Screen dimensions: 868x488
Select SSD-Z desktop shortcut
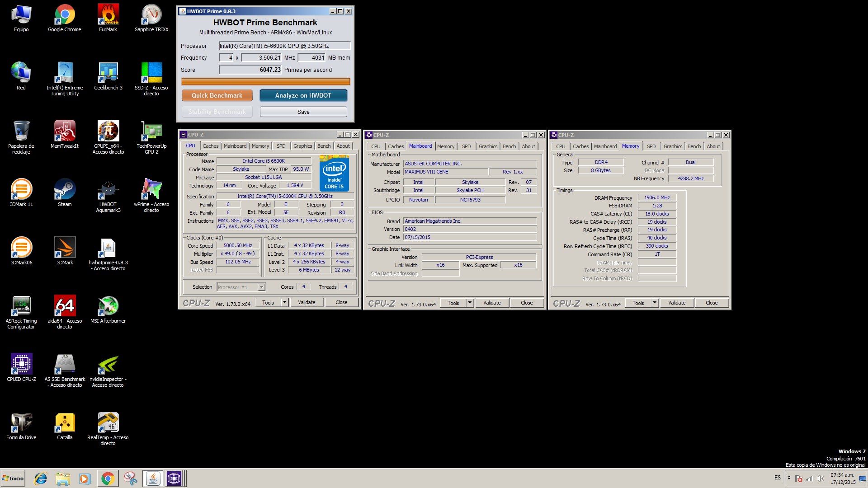click(151, 79)
